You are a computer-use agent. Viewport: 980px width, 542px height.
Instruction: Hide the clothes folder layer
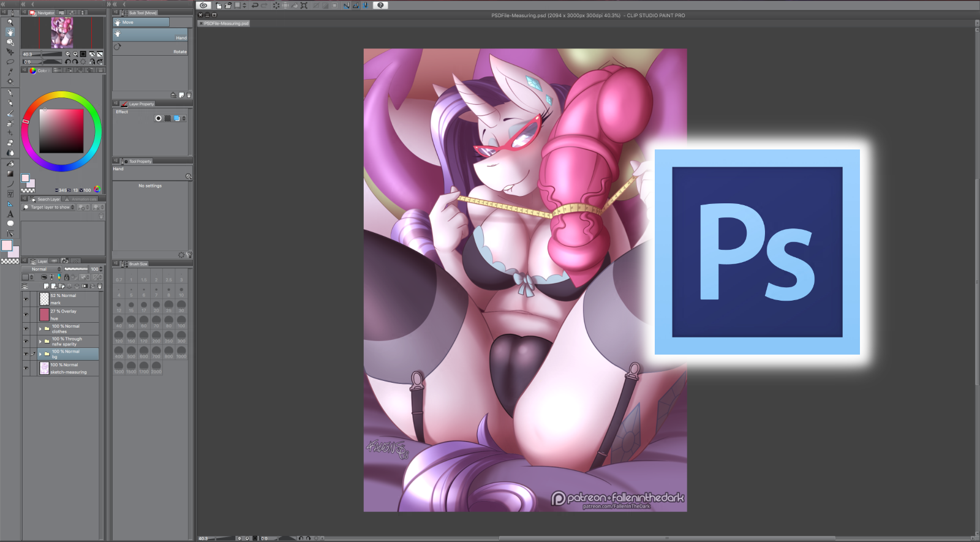coord(26,329)
